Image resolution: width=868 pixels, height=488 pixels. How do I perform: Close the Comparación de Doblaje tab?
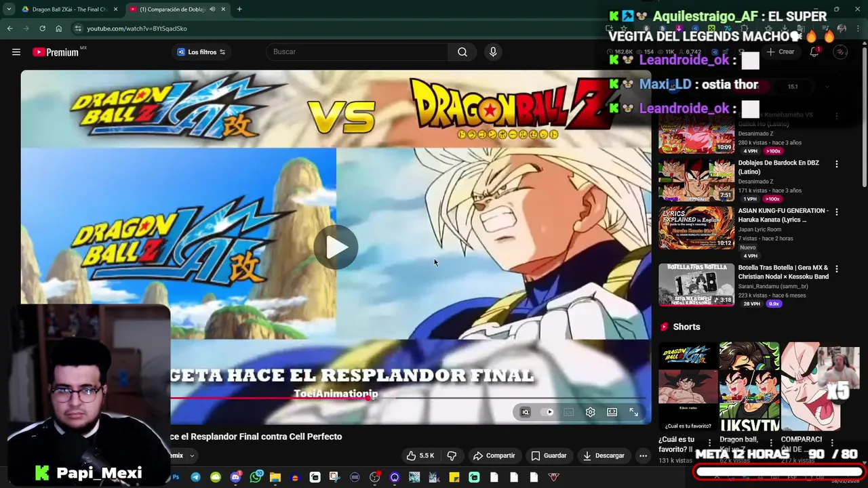(223, 9)
